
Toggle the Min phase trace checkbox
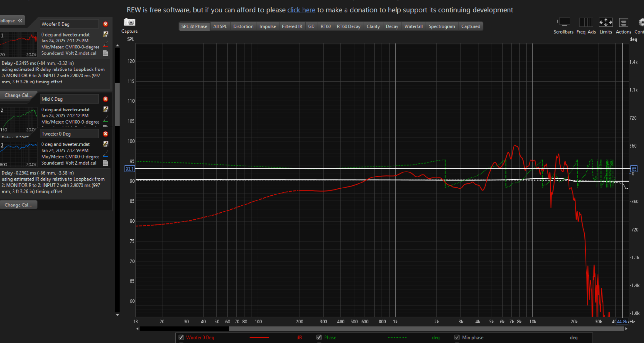coord(457,337)
